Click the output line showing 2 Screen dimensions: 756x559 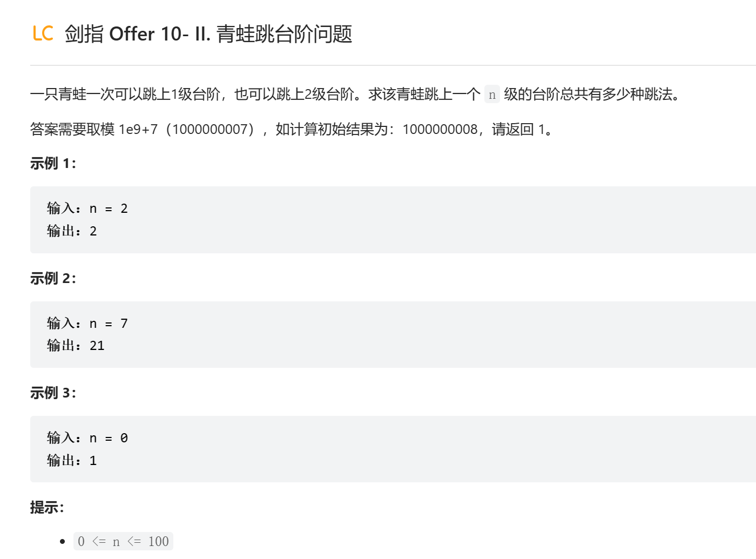pyautogui.click(x=72, y=231)
